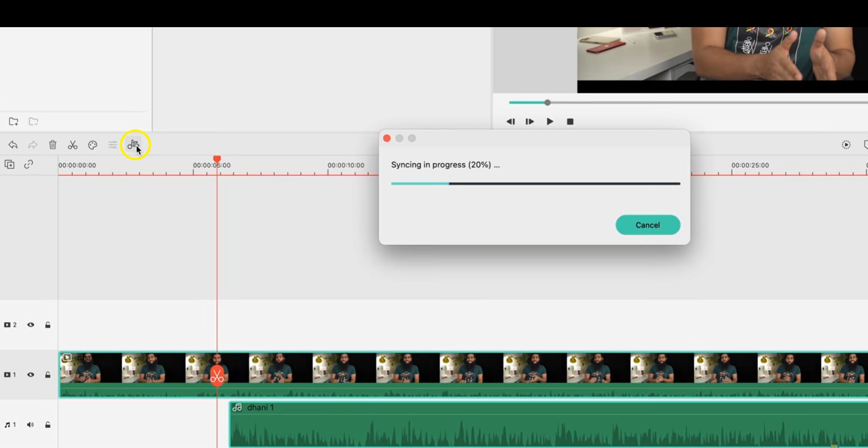Click the Add New Folder icon

tap(14, 121)
